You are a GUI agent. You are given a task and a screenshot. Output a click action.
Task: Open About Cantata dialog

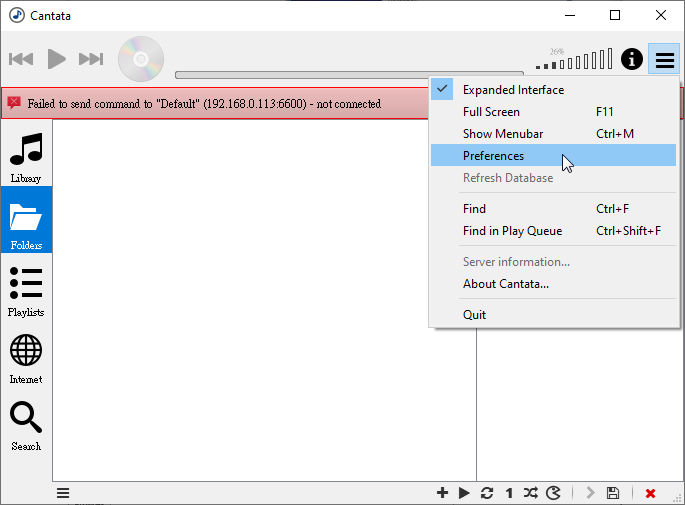tap(553, 284)
